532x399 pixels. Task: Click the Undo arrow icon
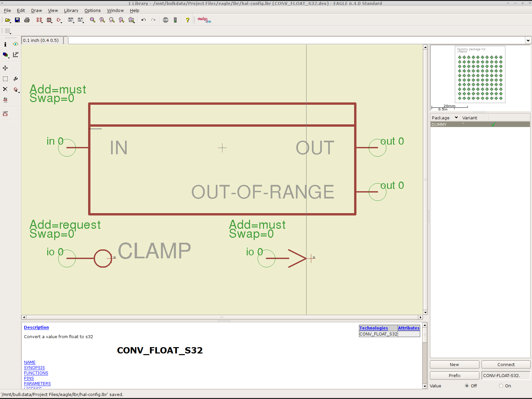tap(144, 20)
